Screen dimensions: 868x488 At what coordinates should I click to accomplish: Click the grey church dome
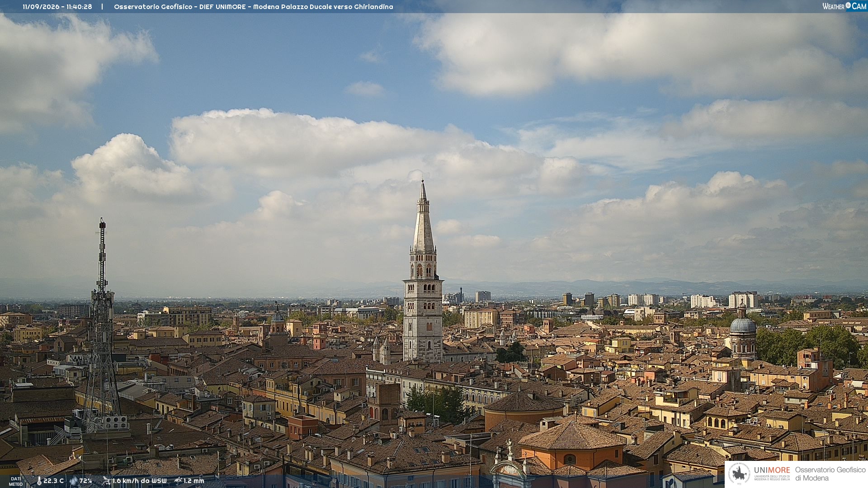tap(742, 325)
